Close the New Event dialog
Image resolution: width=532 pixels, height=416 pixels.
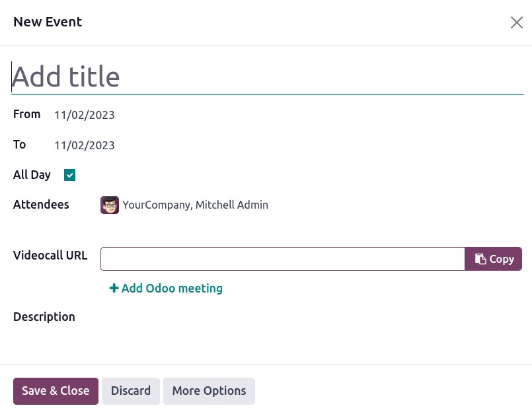516,22
